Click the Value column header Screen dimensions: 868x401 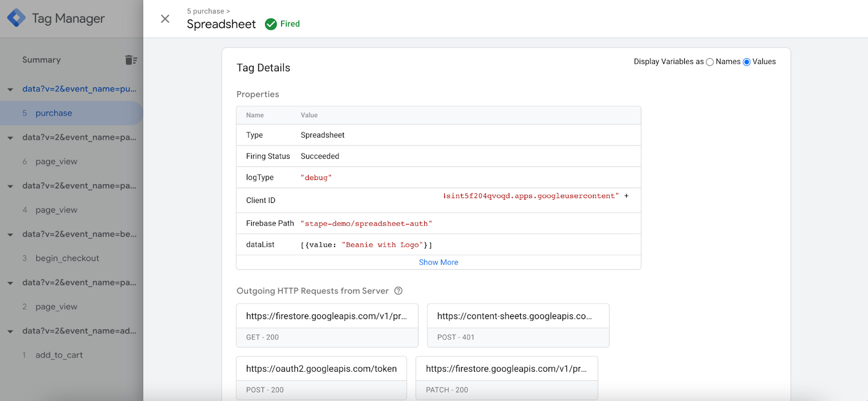coord(309,115)
